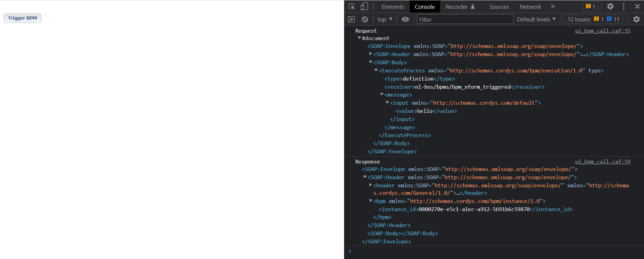Show more DevTools tabs chevron

click(x=553, y=6)
